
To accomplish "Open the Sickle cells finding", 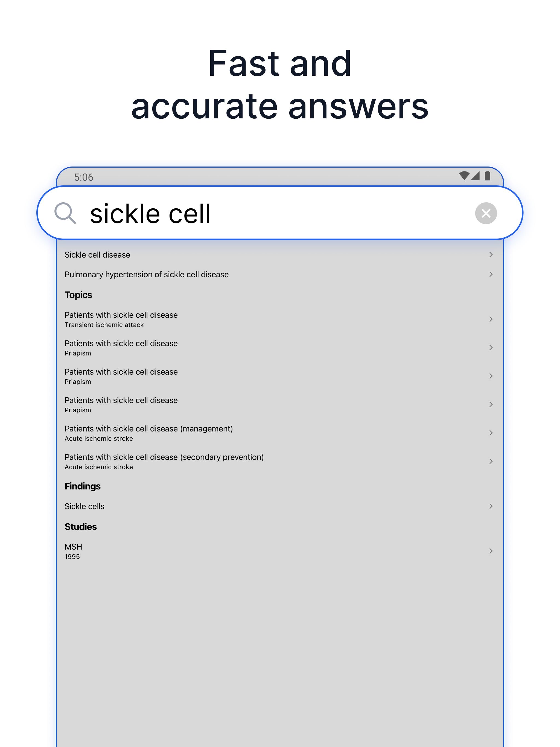I will 280,506.
